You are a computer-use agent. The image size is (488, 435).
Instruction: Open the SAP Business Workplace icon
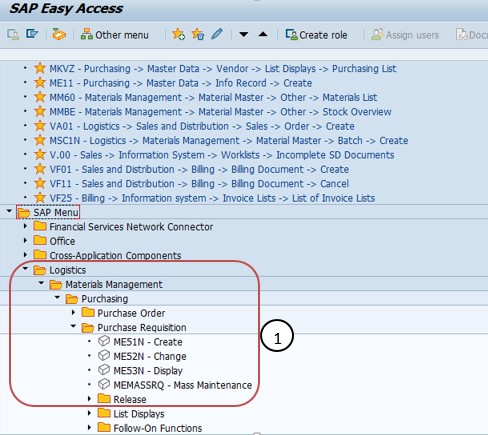(x=59, y=34)
